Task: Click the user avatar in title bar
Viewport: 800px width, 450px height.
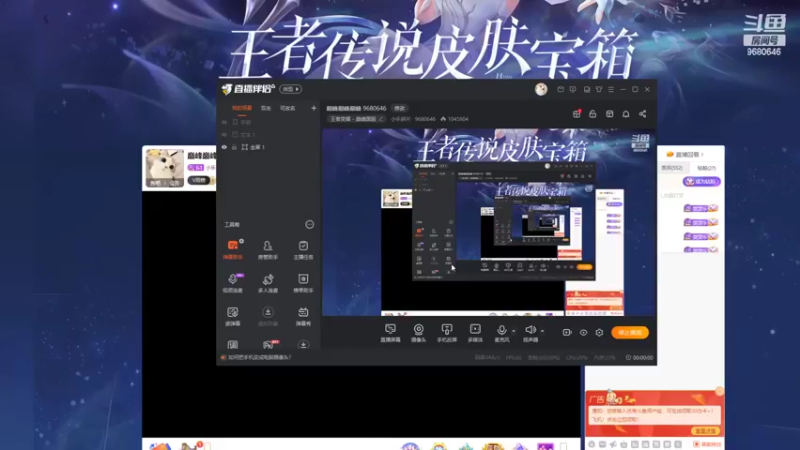Action: (541, 89)
